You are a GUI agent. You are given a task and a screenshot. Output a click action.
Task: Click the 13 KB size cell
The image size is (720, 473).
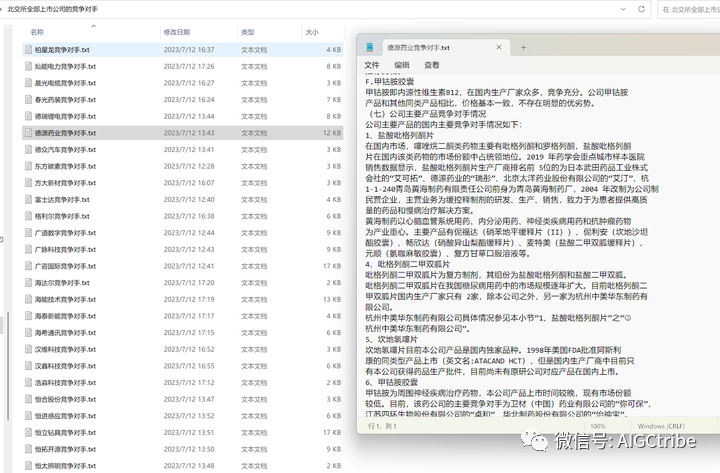tap(332, 299)
